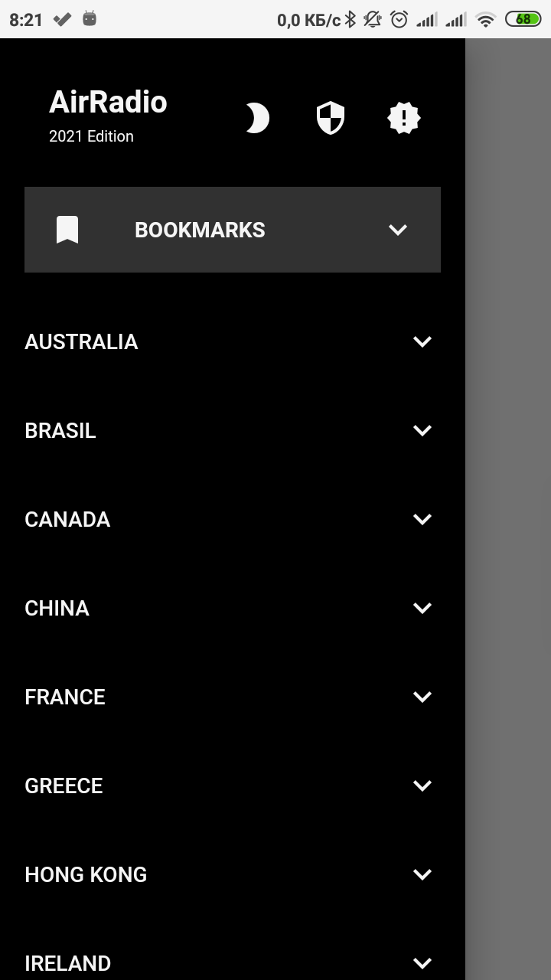
Task: Tap the shield privacy icon
Action: click(x=331, y=119)
